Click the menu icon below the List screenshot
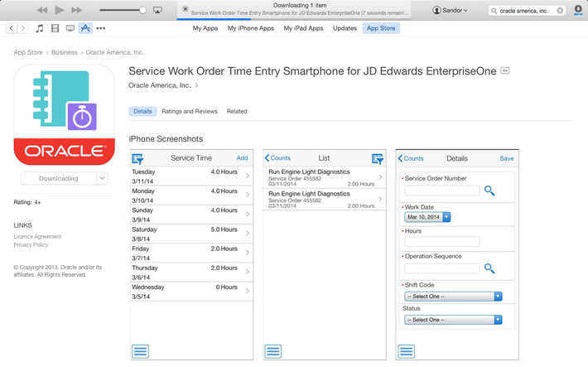588x367 pixels. [x=273, y=351]
